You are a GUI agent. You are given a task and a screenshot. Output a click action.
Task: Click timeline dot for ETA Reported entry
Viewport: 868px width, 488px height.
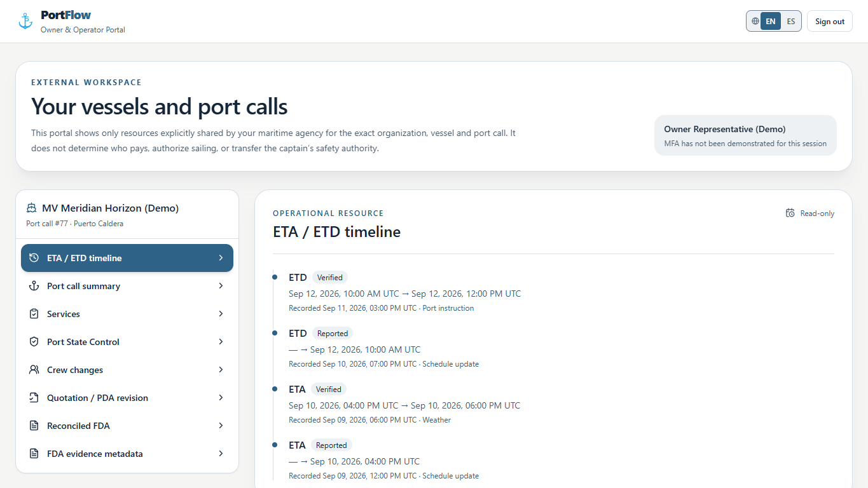point(275,445)
